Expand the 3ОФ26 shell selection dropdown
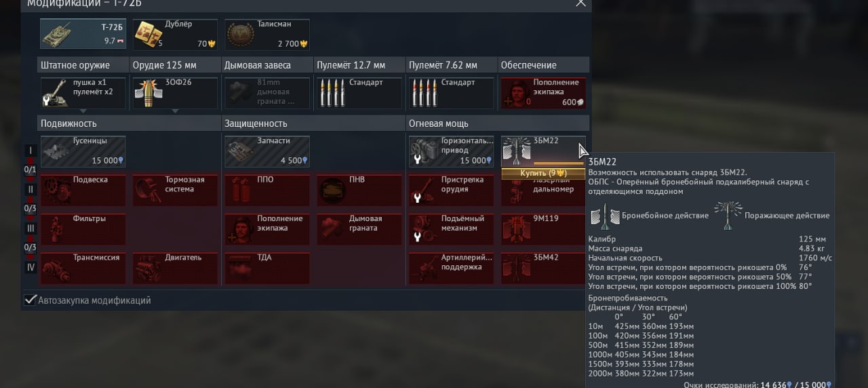The height and width of the screenshot is (388, 868). (176, 93)
